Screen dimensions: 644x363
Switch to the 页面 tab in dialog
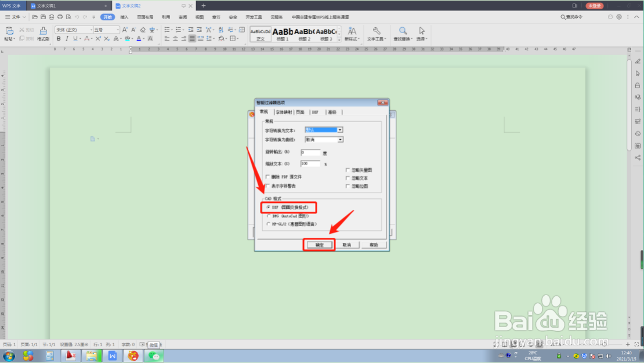pyautogui.click(x=300, y=112)
